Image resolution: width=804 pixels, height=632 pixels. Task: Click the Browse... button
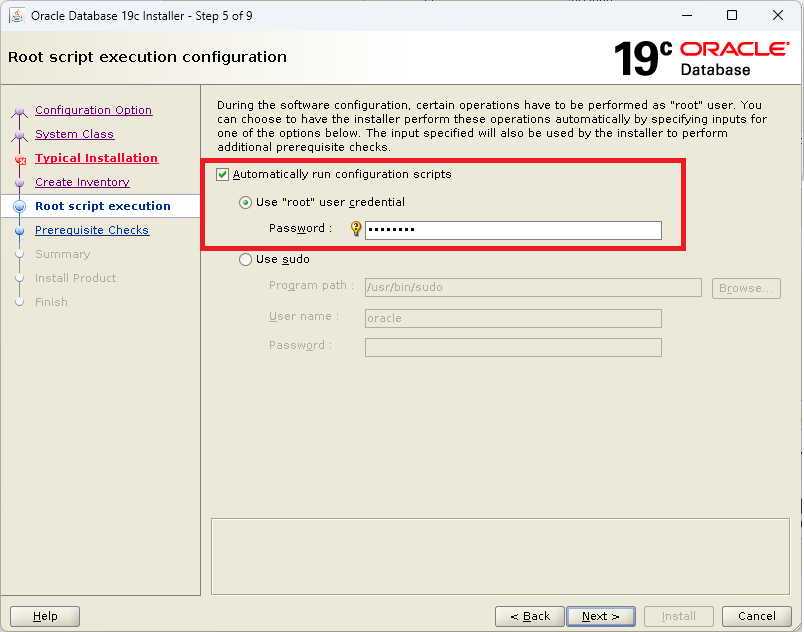(746, 288)
